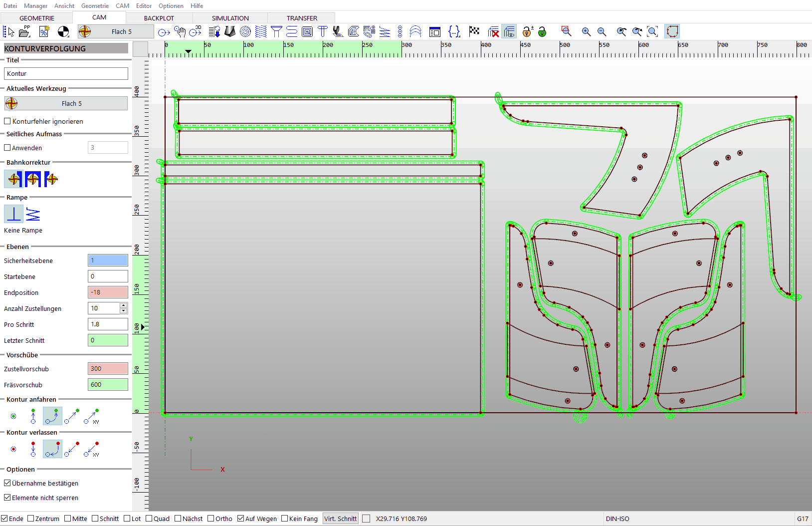
Task: Open the curly braces macro dropdown
Action: [x=454, y=31]
